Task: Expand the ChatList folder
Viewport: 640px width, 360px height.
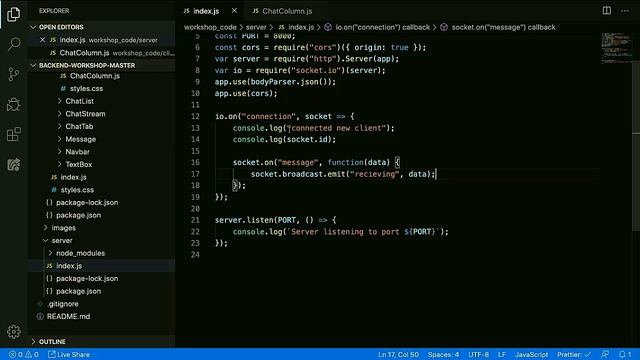Action: pos(79,101)
